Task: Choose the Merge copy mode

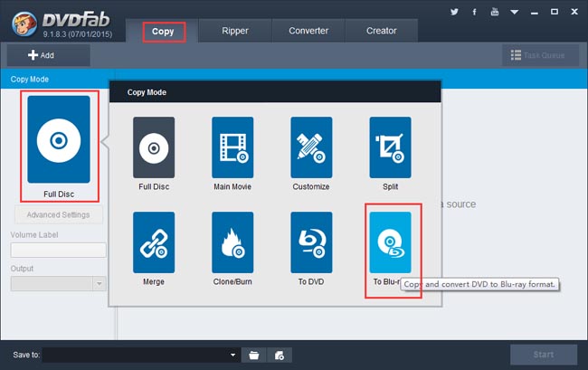Action: 154,242
